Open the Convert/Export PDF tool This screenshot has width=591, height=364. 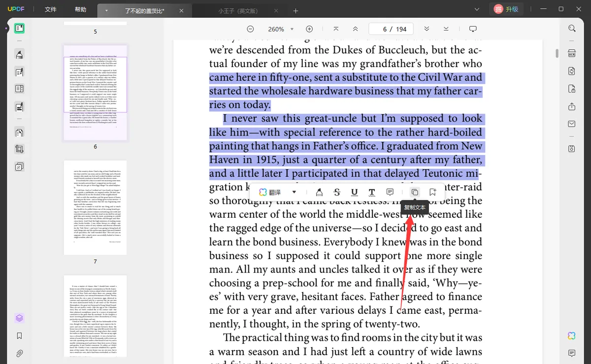pos(572,71)
